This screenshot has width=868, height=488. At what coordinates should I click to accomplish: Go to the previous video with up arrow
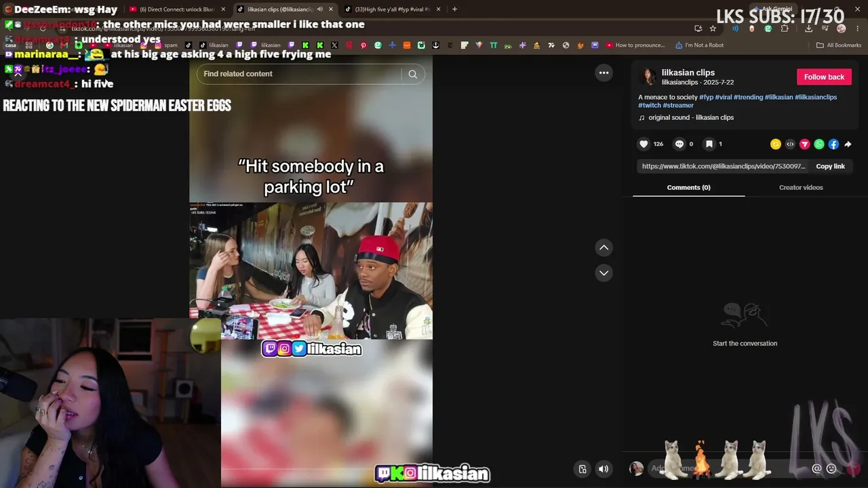tap(604, 247)
